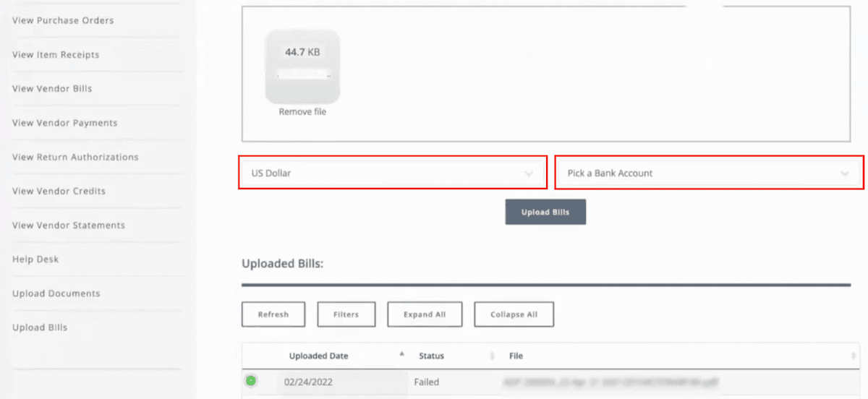
Task: Select View Return Authorizations
Action: point(75,157)
